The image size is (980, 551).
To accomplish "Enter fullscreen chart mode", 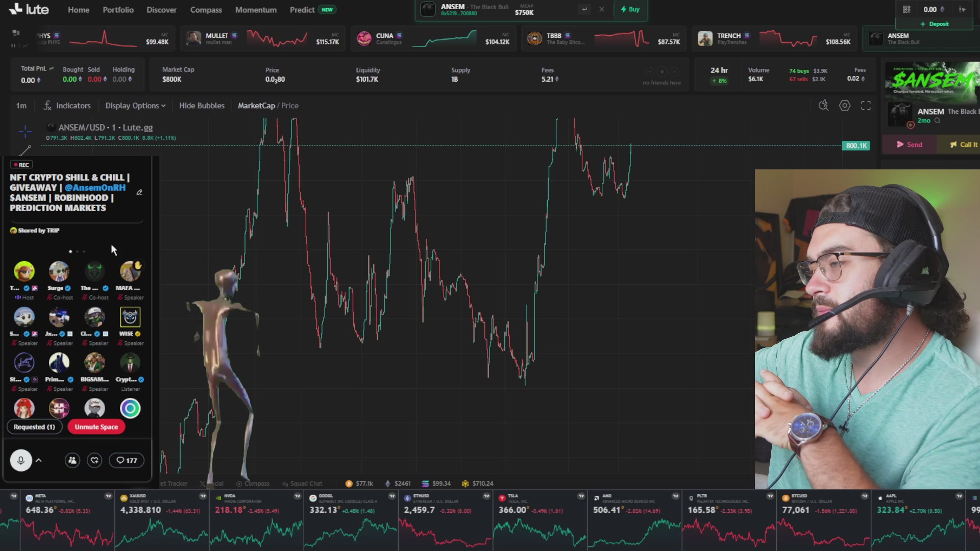I will coord(866,105).
